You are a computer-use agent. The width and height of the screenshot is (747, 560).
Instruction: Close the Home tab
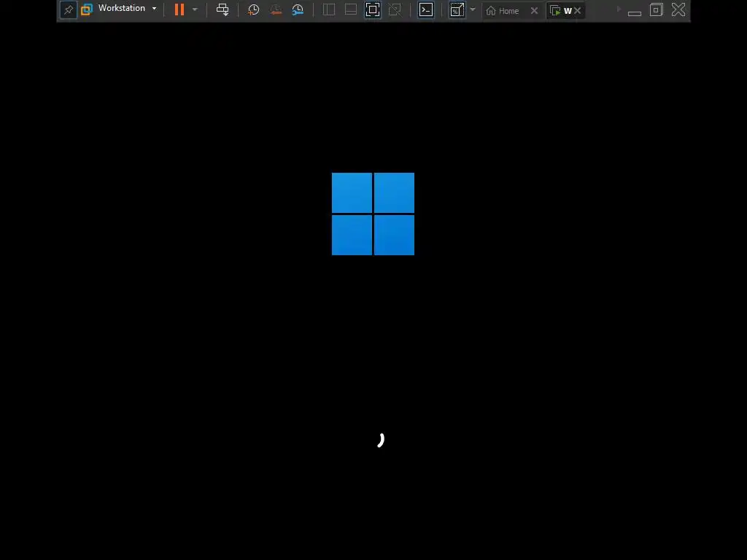[535, 10]
